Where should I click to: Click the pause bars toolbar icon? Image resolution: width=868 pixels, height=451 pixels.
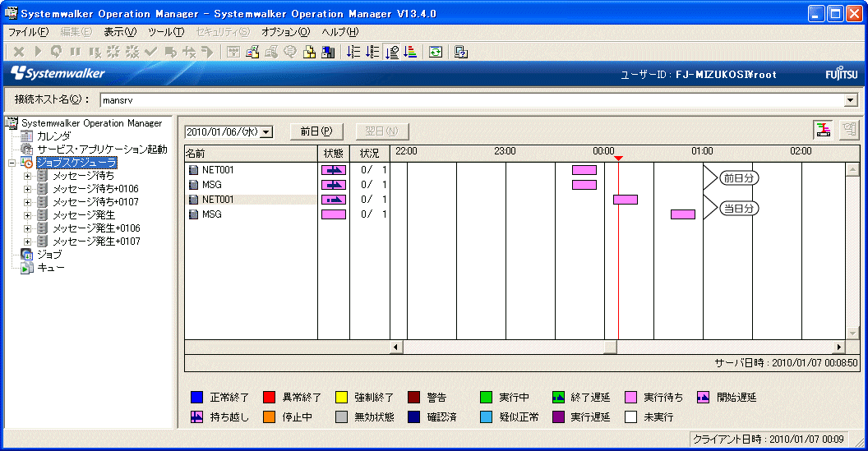click(x=76, y=52)
